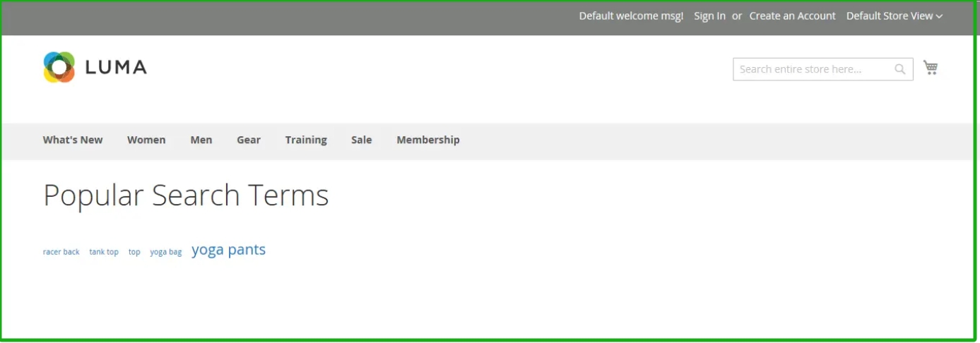
Task: Choose the racer back search term
Action: point(61,252)
